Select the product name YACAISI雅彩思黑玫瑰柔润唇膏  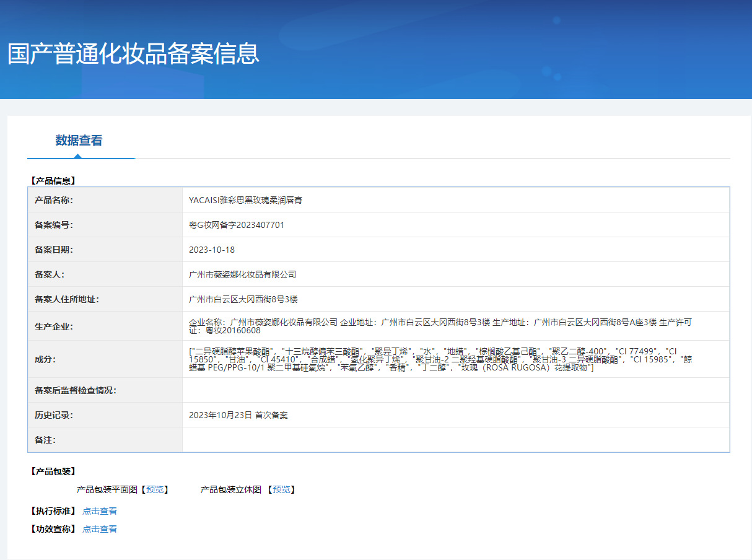(245, 200)
